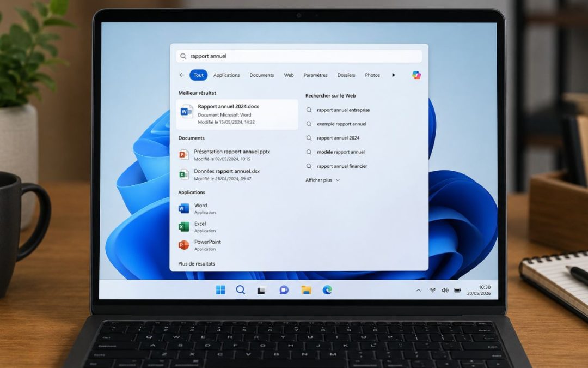Open 'Plus de résultats' link
The height and width of the screenshot is (368, 588).
197,264
